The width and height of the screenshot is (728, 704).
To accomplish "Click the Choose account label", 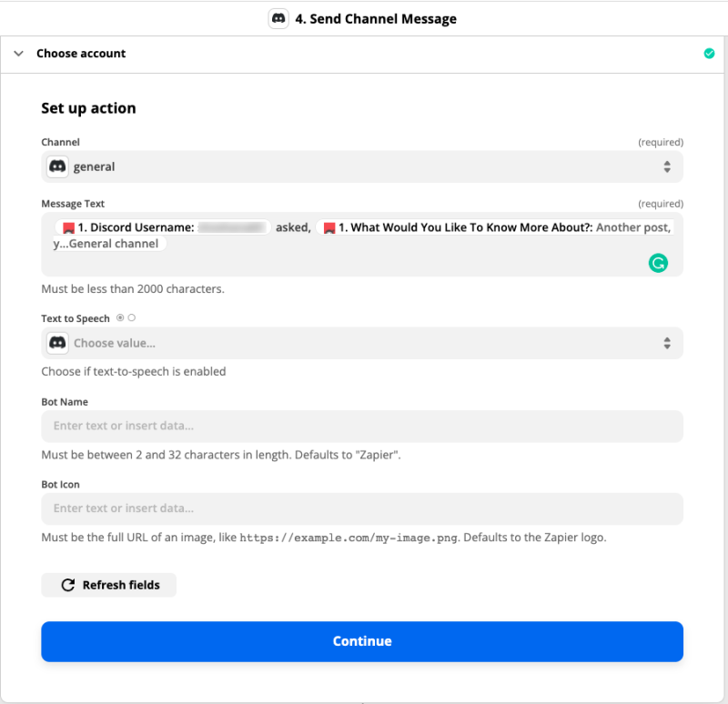I will coord(81,54).
